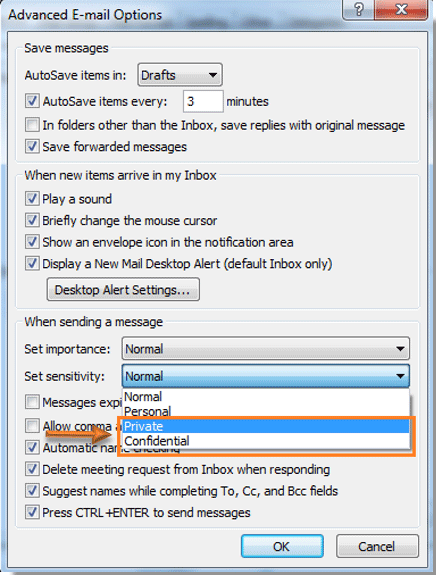Open Desktop Alert Settings
This screenshot has height=575, width=436.
123,290
